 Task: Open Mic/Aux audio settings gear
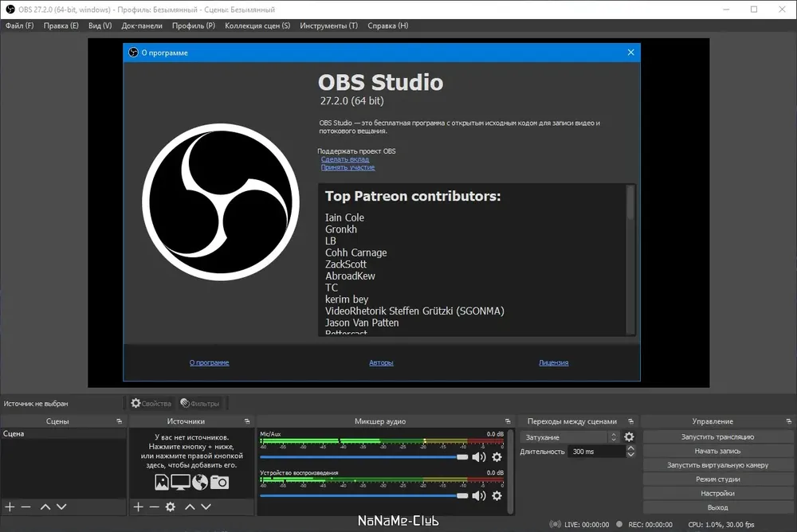497,457
